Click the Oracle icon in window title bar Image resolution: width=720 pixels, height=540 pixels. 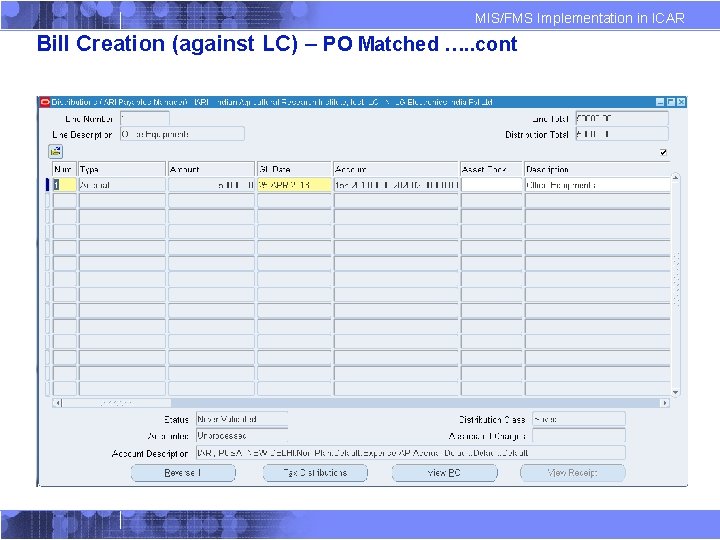(45, 102)
